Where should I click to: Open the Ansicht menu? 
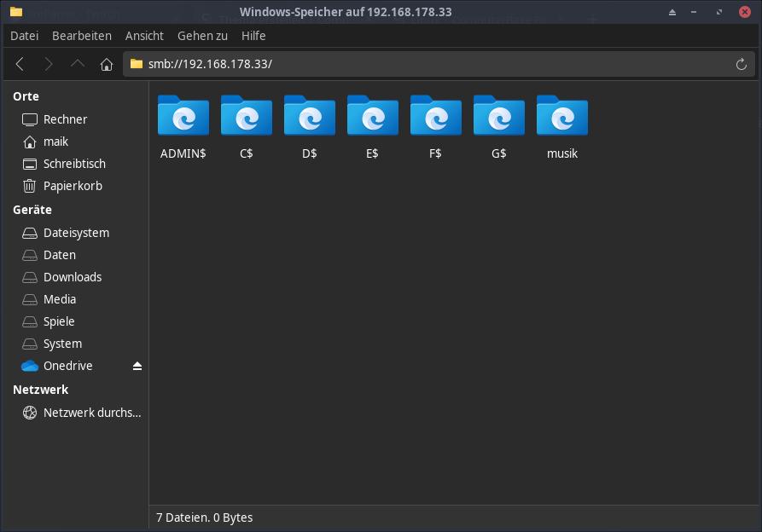(144, 36)
